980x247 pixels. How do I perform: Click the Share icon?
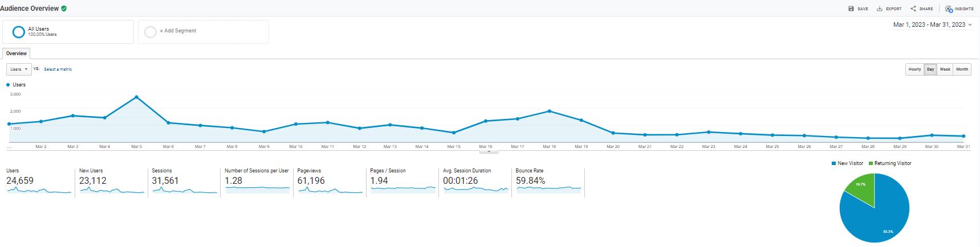[x=913, y=9]
